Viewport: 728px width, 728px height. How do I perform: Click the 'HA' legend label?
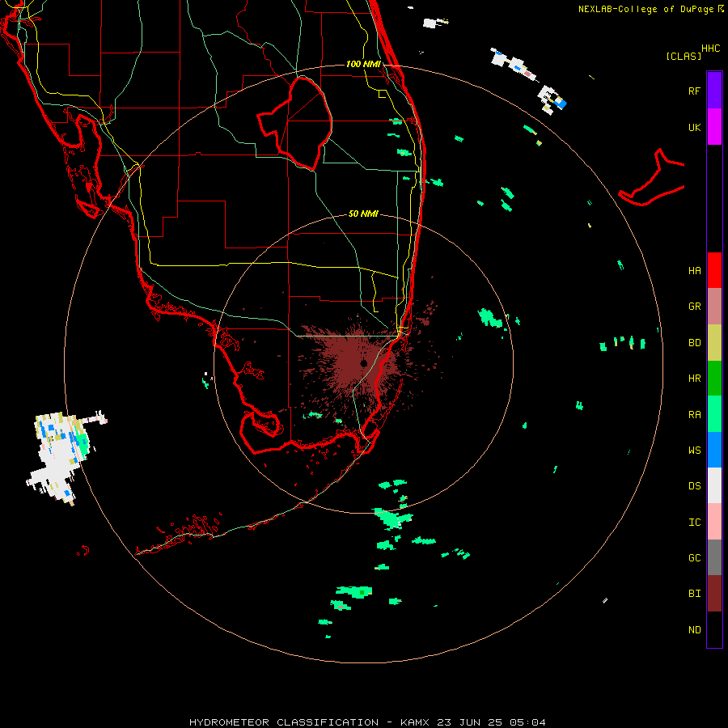click(694, 271)
